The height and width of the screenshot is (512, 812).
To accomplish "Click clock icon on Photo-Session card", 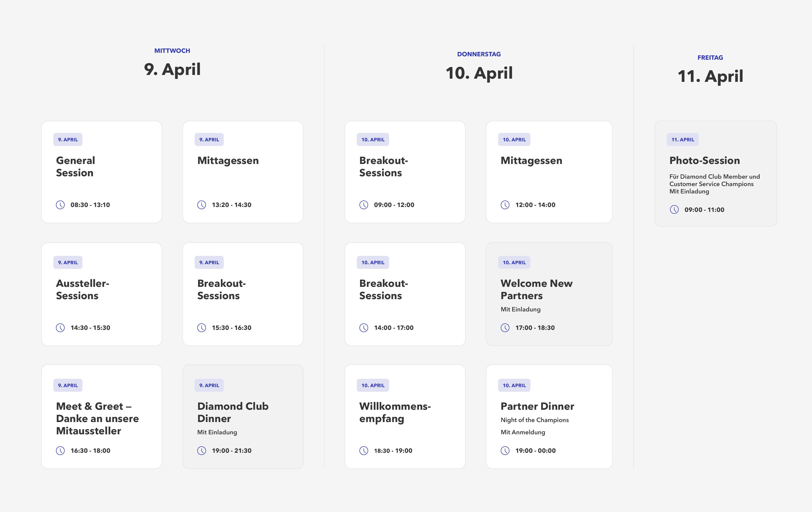I will [x=674, y=209].
